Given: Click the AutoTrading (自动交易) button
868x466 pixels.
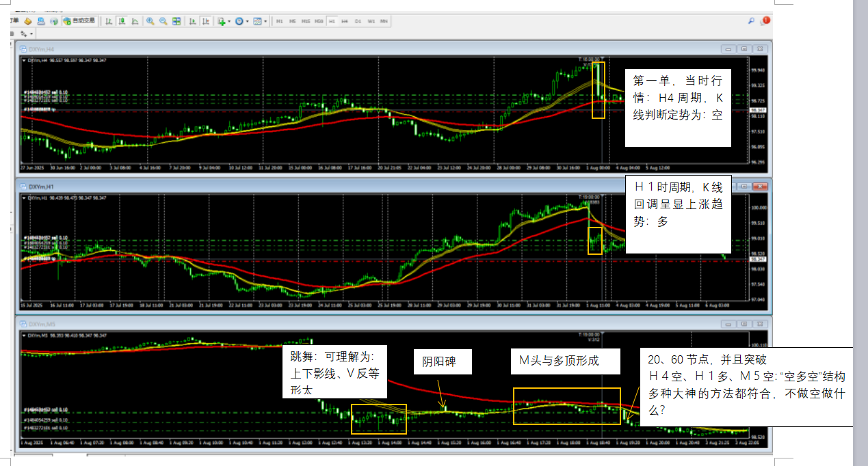Looking at the screenshot, I should click(79, 21).
